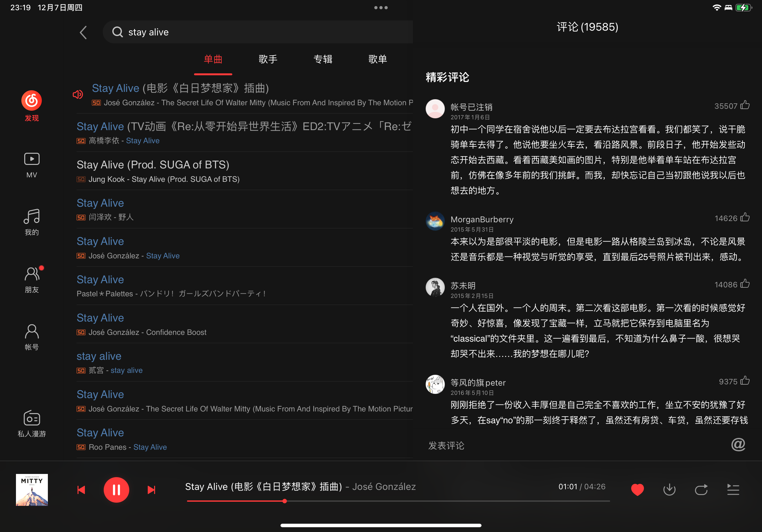
Task: Click the battery status icon
Action: pos(743,8)
